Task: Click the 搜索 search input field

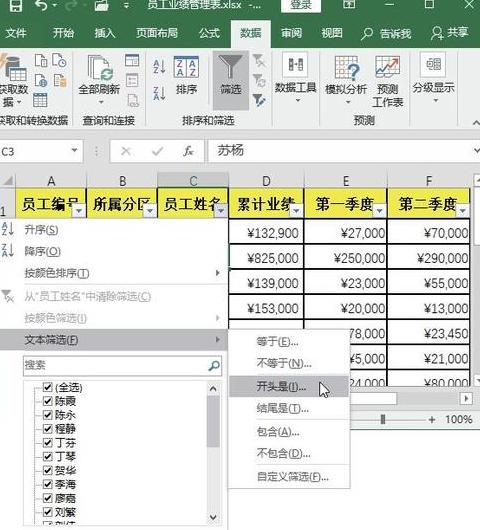Action: pos(122,365)
